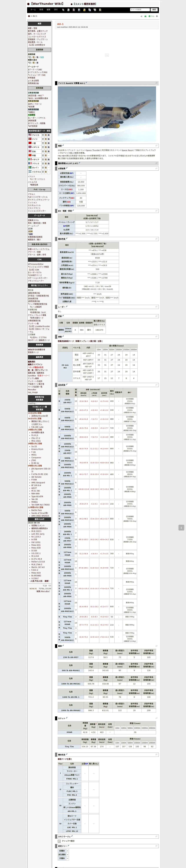
Task: Open 陸 link in イスラエル row
Action: click(46, 172)
